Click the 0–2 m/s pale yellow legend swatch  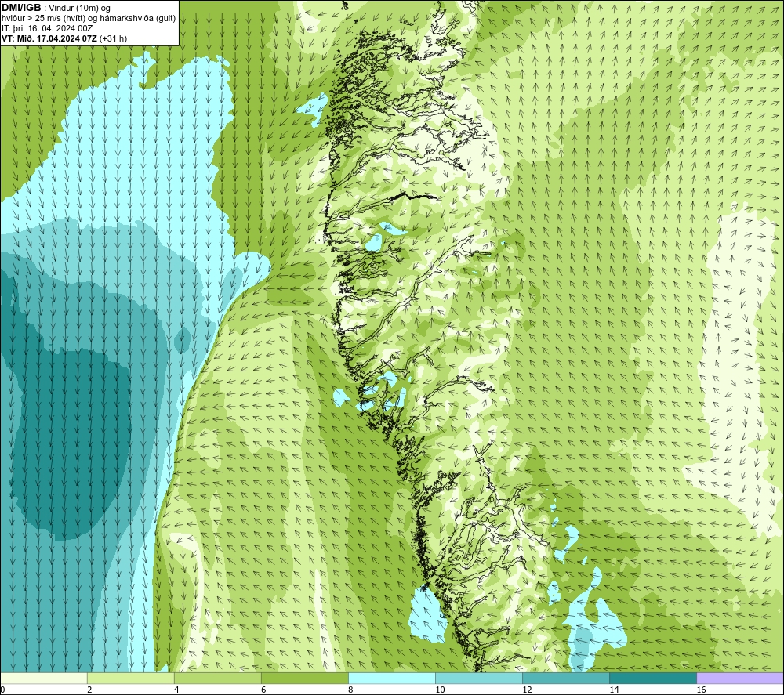tap(43, 678)
